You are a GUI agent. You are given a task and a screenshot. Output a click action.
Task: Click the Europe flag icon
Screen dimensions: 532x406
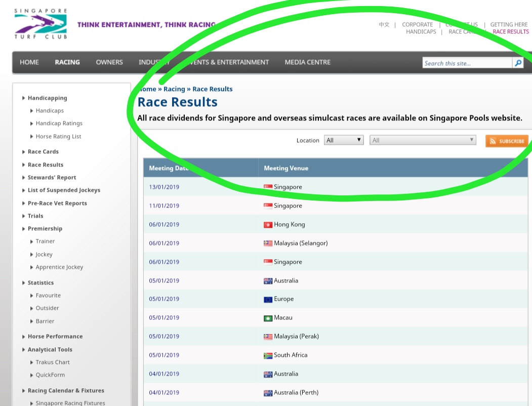tap(268, 299)
